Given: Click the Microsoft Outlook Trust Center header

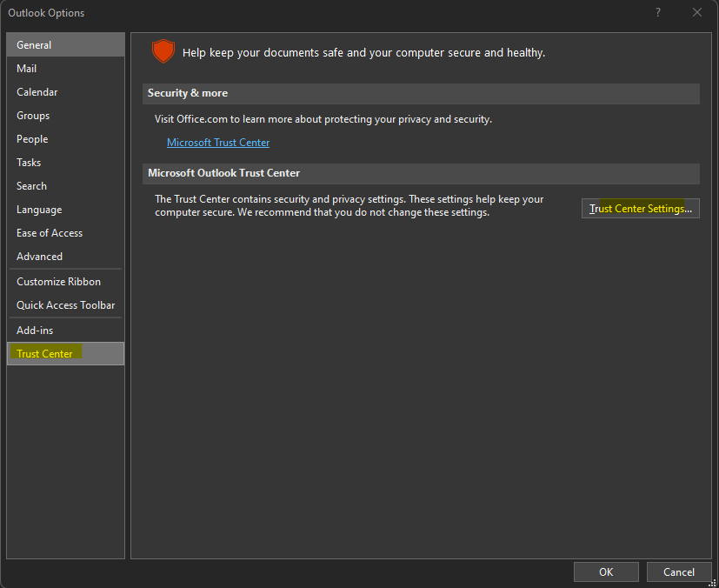Looking at the screenshot, I should point(421,173).
